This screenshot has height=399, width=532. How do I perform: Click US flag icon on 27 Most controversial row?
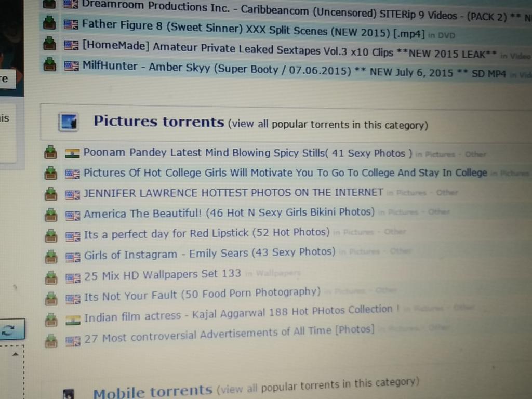coord(73,341)
